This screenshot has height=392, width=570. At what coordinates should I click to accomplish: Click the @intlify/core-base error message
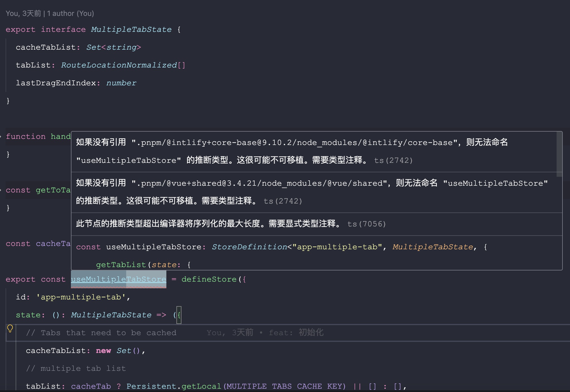click(292, 151)
